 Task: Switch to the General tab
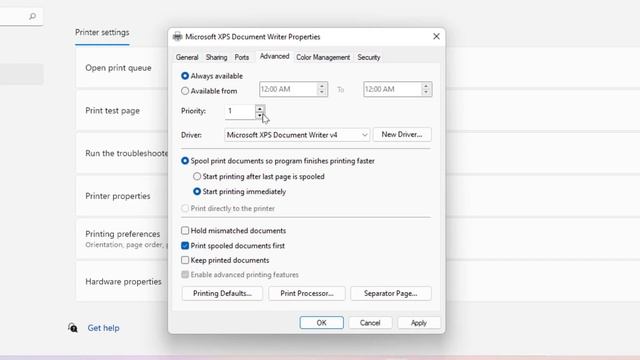pos(187,57)
